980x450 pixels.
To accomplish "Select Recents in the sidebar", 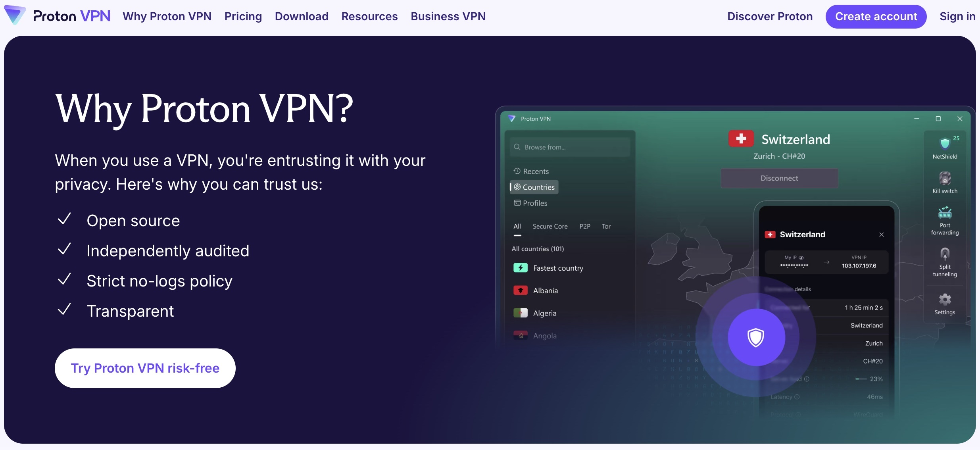I will (531, 171).
